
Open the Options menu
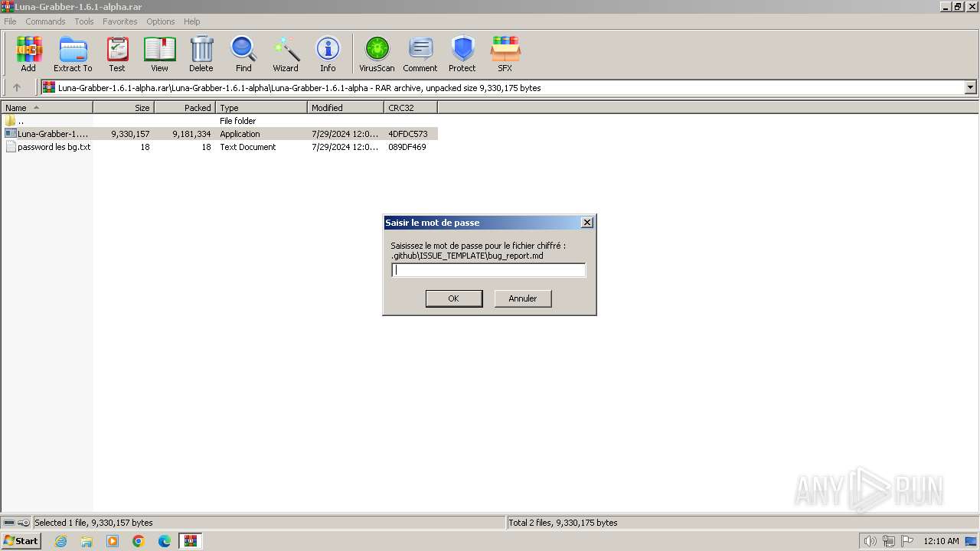(x=161, y=21)
